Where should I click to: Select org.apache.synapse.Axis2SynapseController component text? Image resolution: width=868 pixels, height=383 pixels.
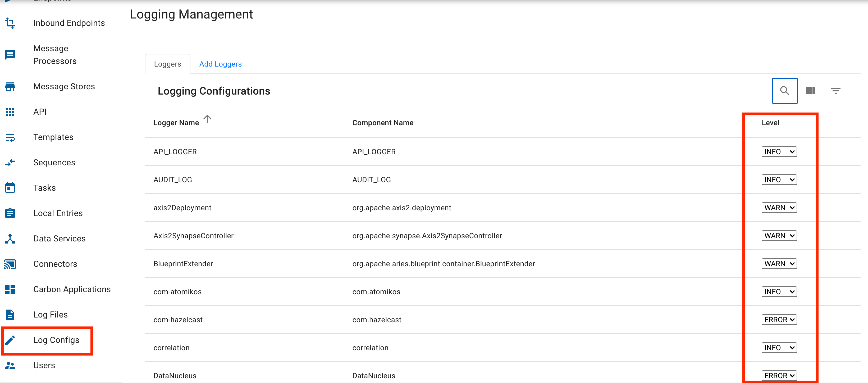click(427, 236)
